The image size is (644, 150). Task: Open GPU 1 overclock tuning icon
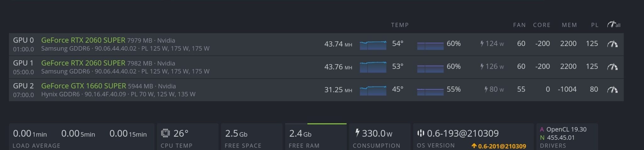[612, 66]
